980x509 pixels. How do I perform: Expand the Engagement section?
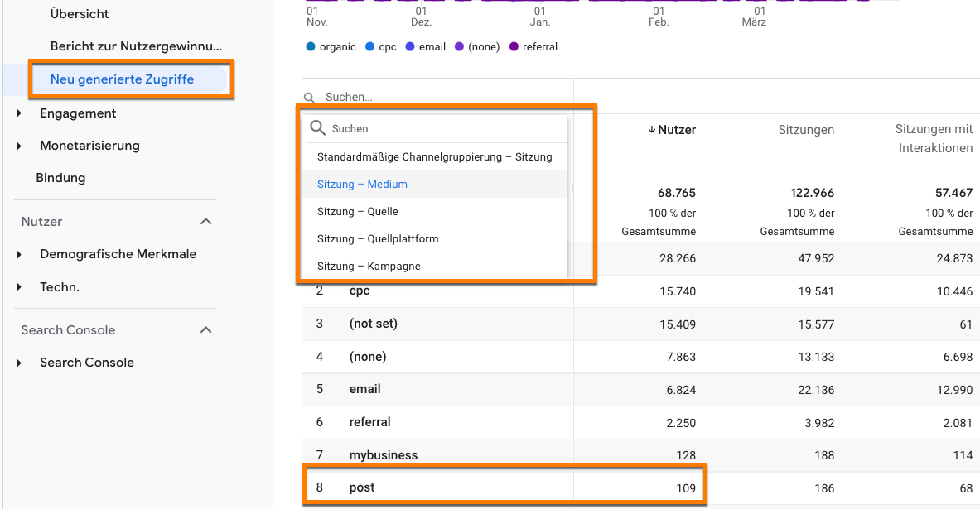pos(19,113)
